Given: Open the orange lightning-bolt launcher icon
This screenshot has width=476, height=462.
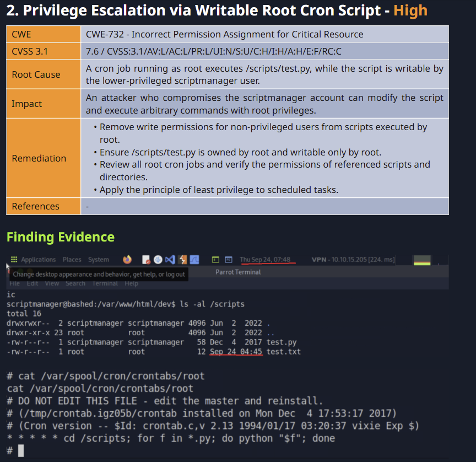Looking at the screenshot, I should 182,260.
